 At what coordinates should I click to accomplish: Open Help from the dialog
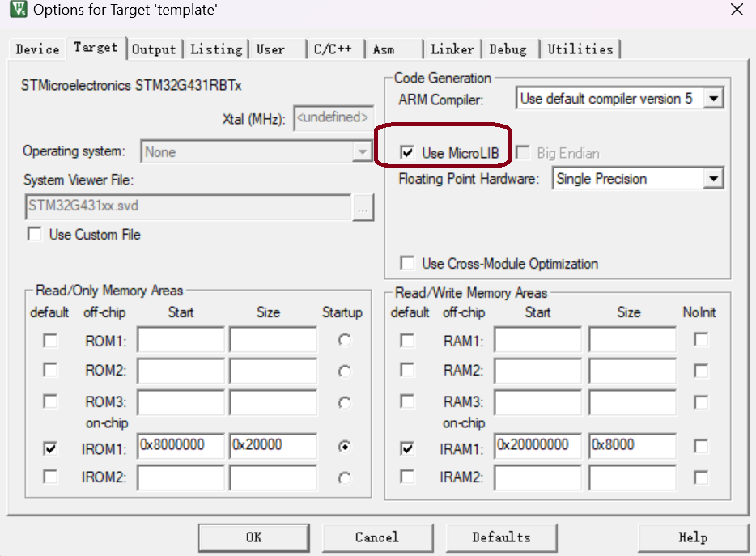[693, 537]
